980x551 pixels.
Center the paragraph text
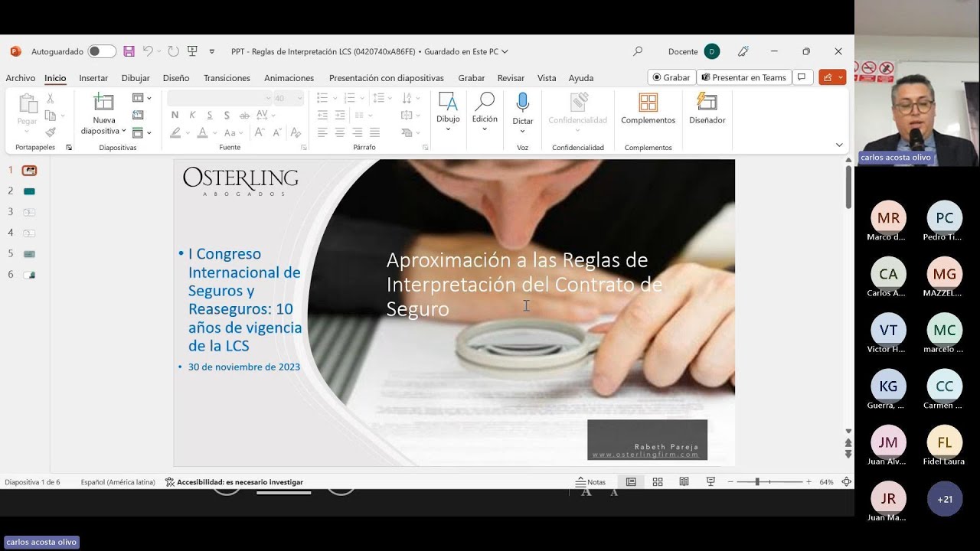(340, 132)
